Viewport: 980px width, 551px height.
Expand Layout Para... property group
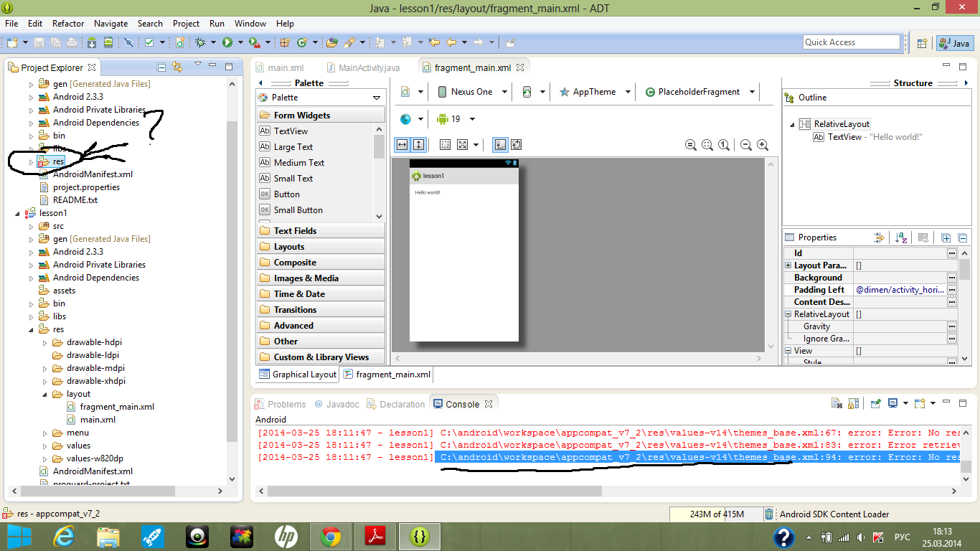tap(788, 265)
